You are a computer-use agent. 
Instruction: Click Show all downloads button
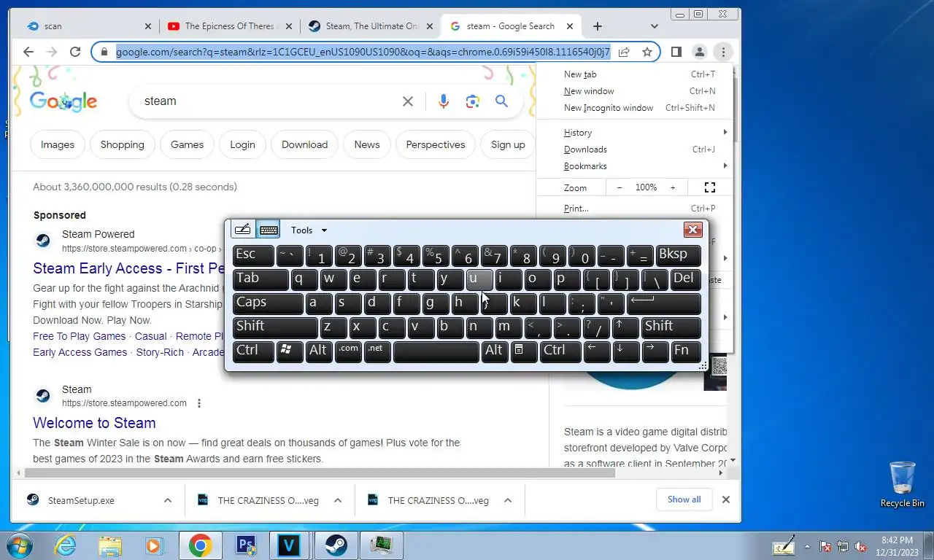tap(684, 499)
